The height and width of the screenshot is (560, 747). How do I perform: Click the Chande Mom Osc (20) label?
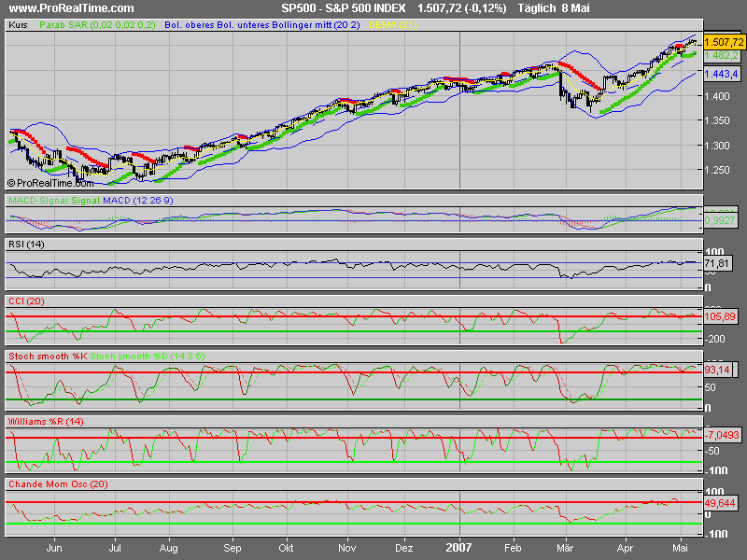pos(58,483)
